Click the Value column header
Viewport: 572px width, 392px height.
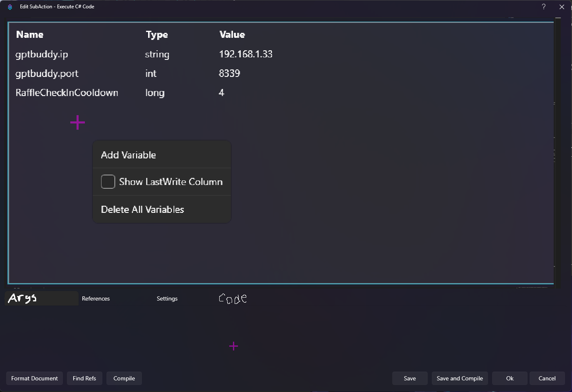[x=232, y=35]
